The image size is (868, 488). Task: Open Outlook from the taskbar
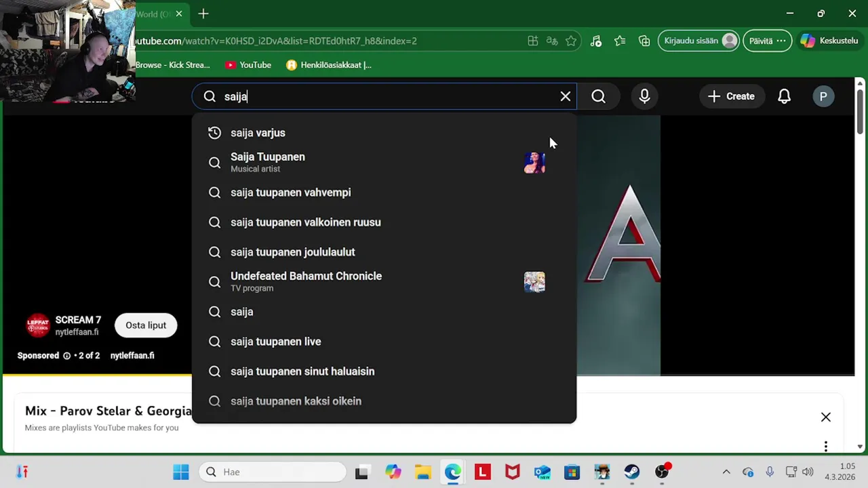click(542, 472)
